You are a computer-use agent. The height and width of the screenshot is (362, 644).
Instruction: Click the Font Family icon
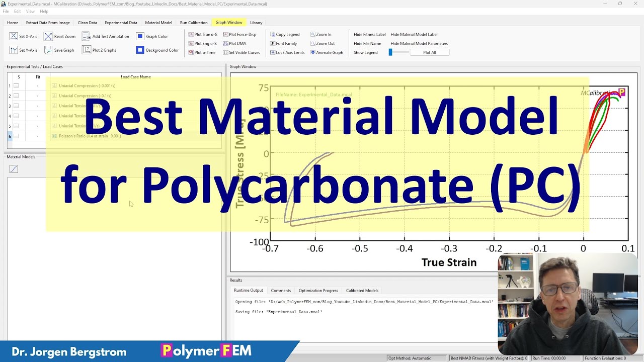[x=273, y=43]
